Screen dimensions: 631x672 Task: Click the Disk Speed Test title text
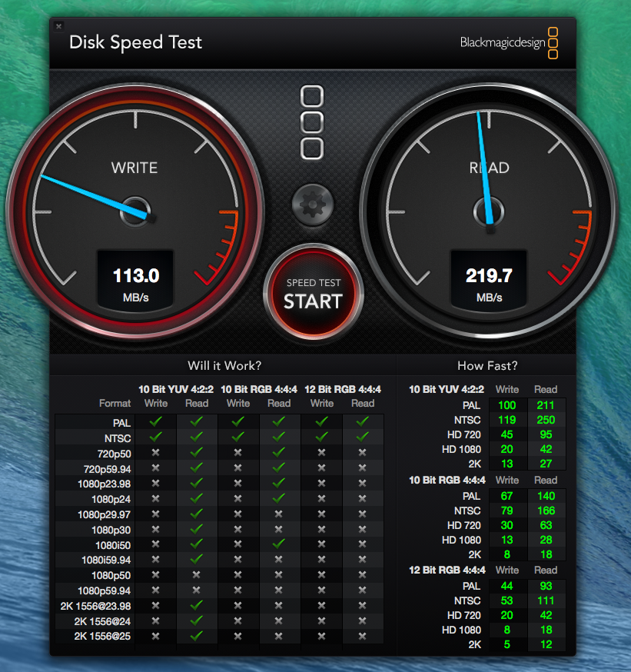(135, 42)
